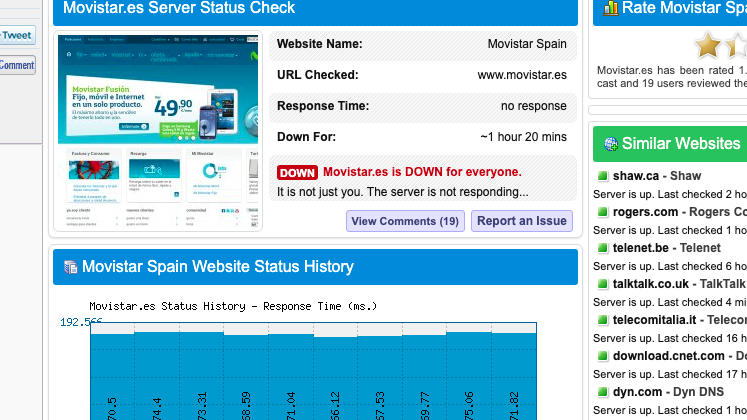Click 'Movistar Spain' website name value
Screen dimensions: 747x420
(527, 44)
